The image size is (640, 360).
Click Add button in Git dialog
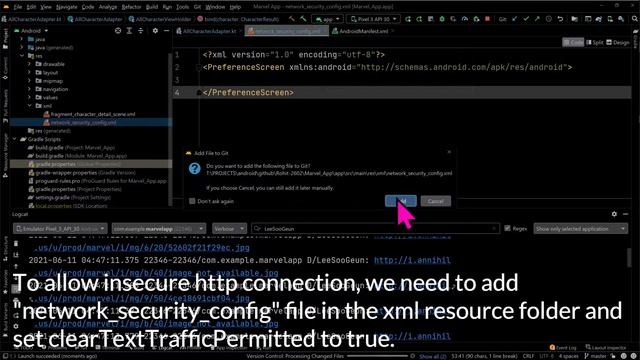(x=401, y=201)
